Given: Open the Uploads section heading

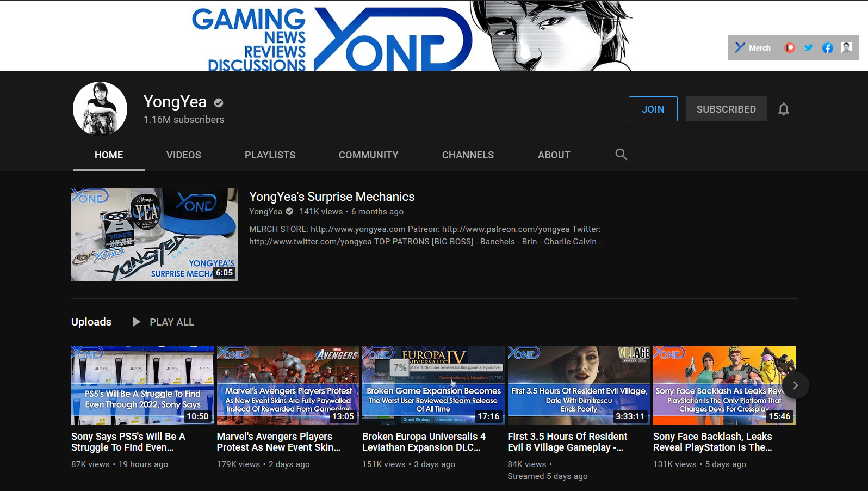Looking at the screenshot, I should click(x=91, y=322).
